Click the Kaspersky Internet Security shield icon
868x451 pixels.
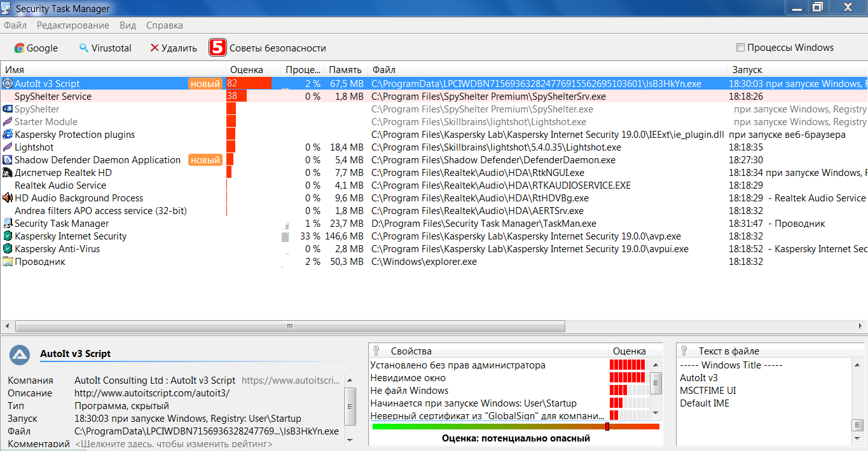[8, 236]
